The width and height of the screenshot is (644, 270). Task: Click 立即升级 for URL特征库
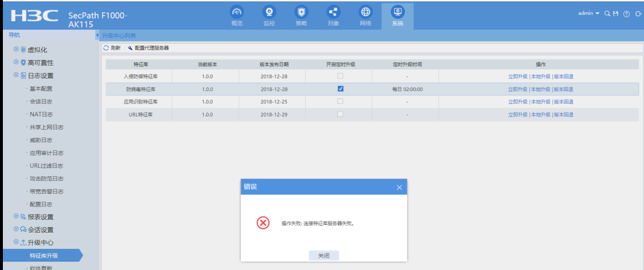[x=518, y=115]
